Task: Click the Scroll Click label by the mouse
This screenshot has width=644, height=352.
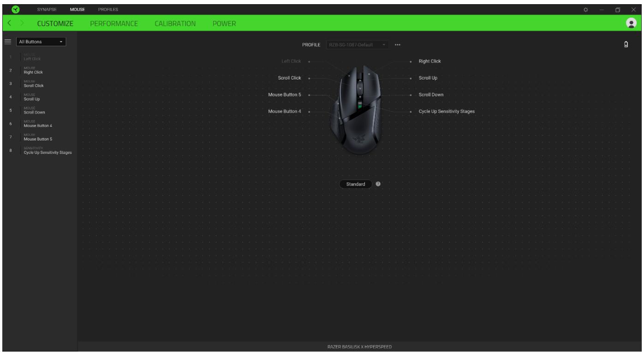Action: pyautogui.click(x=290, y=78)
